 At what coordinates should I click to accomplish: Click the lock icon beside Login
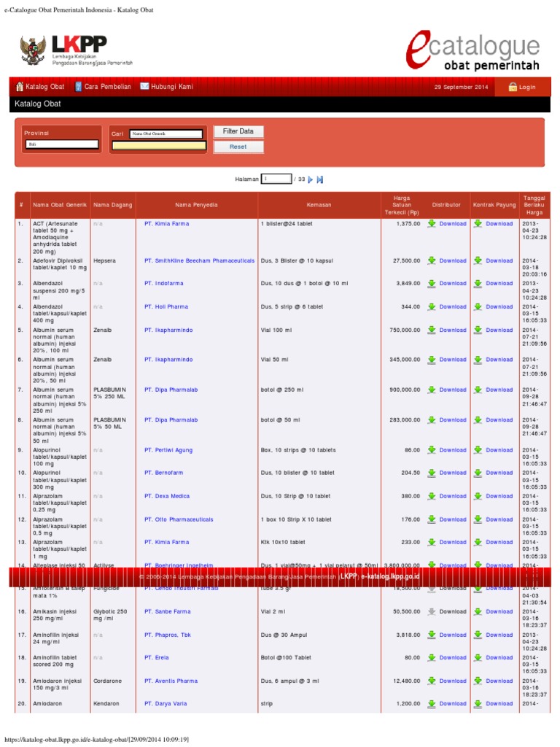pos(513,87)
